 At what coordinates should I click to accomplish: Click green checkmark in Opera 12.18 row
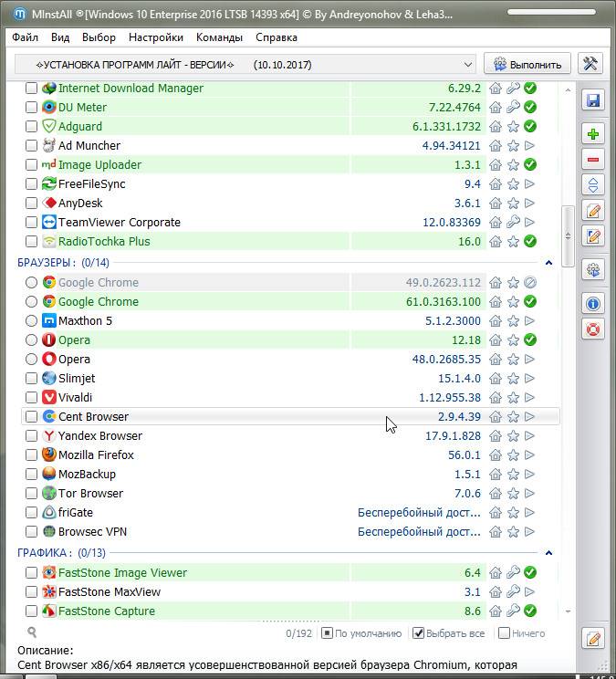(x=530, y=339)
